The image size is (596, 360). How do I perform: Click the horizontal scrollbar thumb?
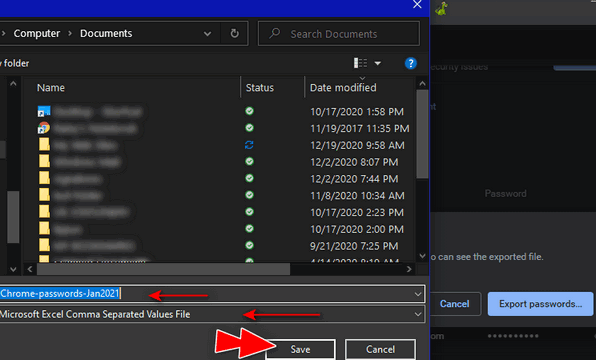tap(163, 269)
